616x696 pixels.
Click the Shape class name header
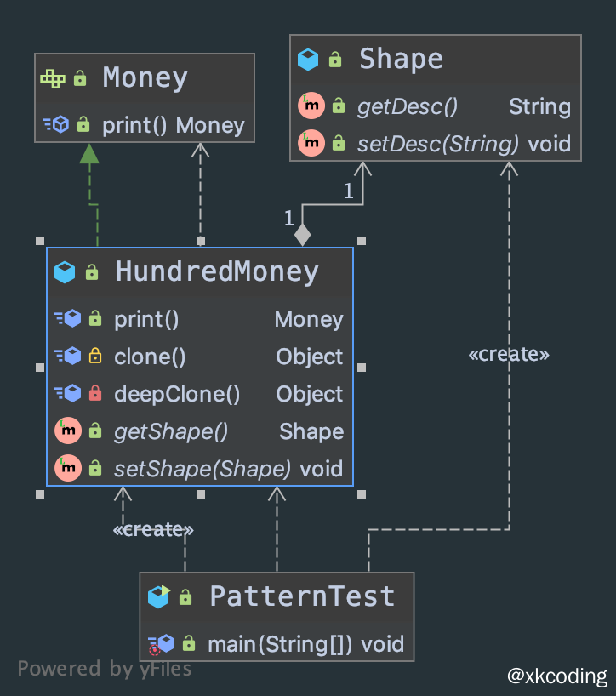pyautogui.click(x=401, y=59)
